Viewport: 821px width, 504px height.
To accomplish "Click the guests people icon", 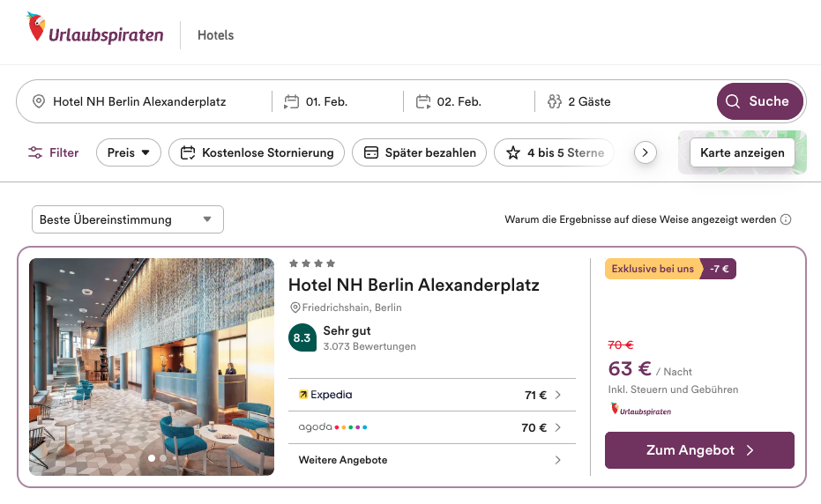I will (x=555, y=101).
